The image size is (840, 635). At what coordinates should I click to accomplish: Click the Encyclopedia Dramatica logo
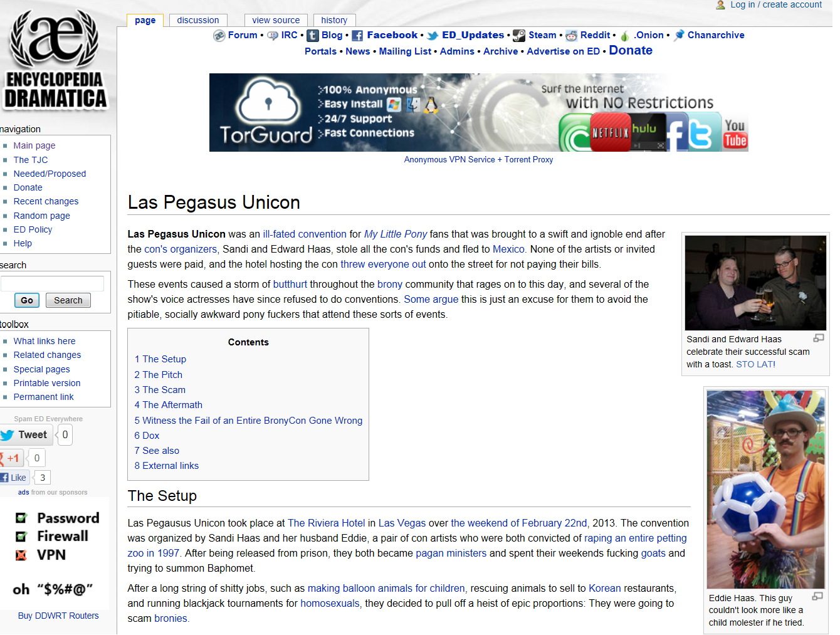(x=55, y=60)
